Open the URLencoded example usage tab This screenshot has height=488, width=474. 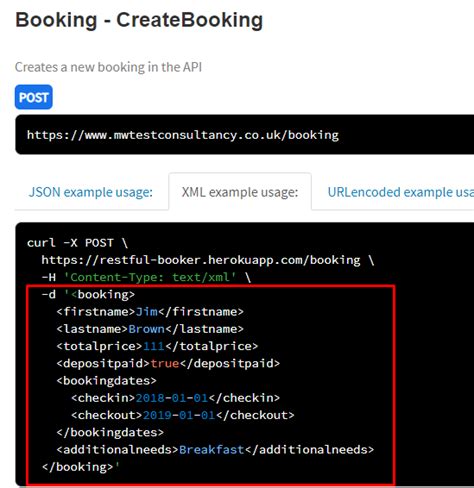click(401, 192)
